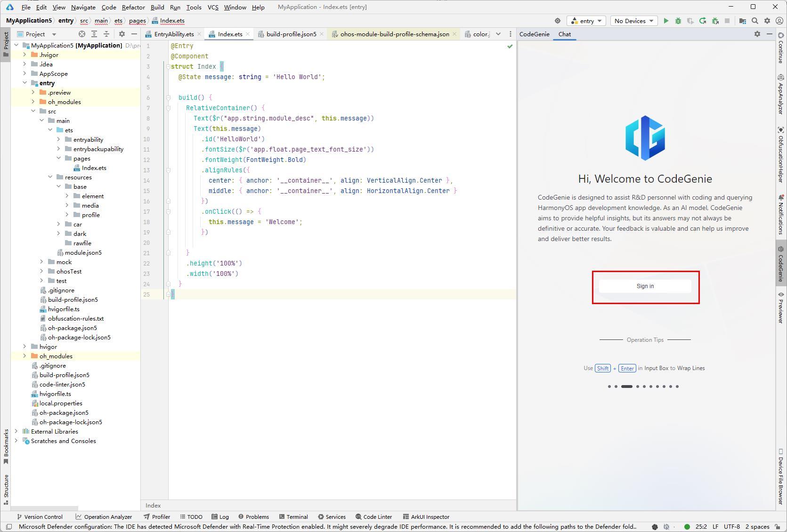Open the entry run configuration dropdown
Image resolution: width=787 pixels, height=532 pixels.
click(x=586, y=21)
